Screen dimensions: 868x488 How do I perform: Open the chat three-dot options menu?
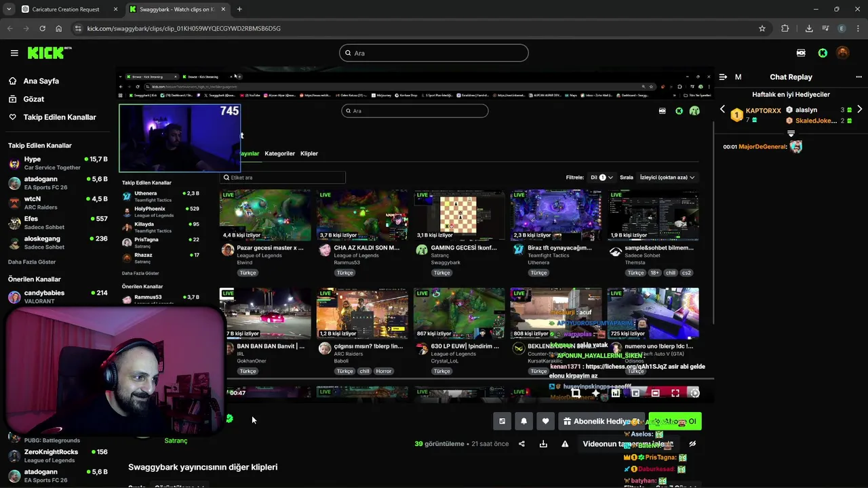(x=859, y=77)
